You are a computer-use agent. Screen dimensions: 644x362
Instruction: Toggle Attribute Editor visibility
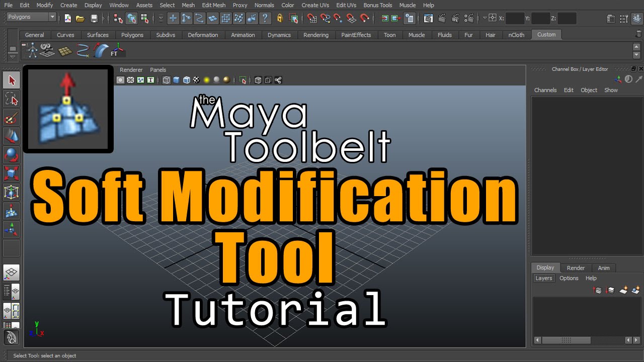tap(611, 19)
